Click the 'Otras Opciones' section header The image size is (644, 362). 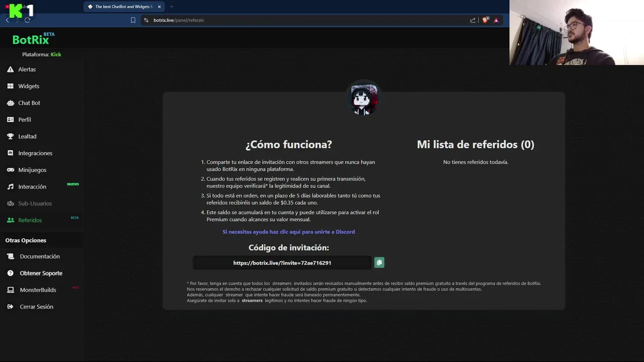(26, 240)
